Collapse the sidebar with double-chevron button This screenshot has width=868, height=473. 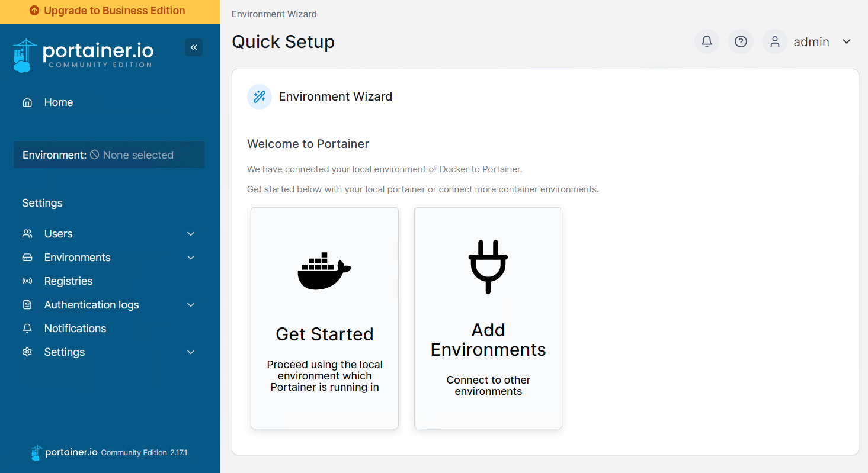click(x=194, y=47)
